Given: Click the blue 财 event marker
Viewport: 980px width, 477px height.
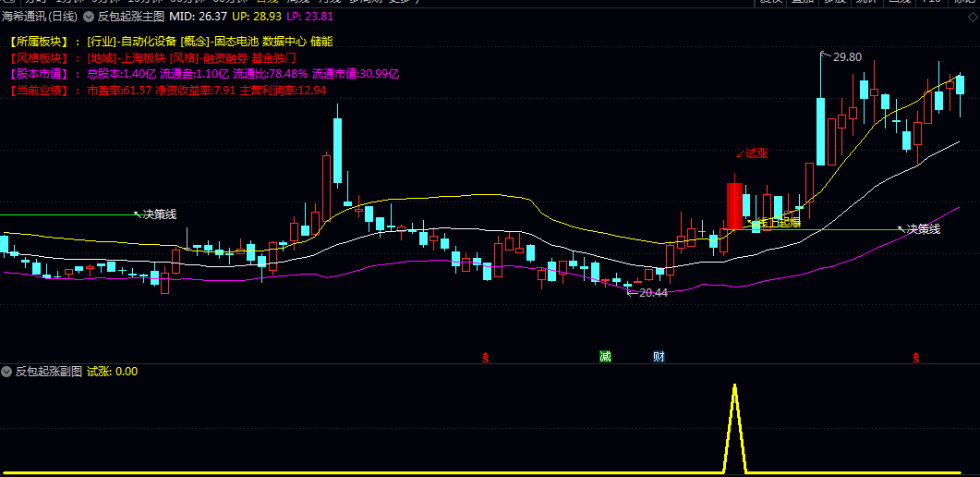Looking at the screenshot, I should click(x=659, y=357).
